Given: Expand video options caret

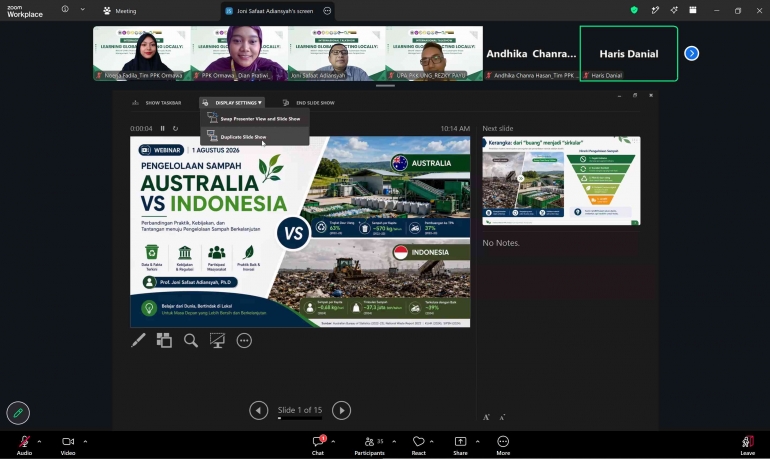Looking at the screenshot, I should (85, 442).
